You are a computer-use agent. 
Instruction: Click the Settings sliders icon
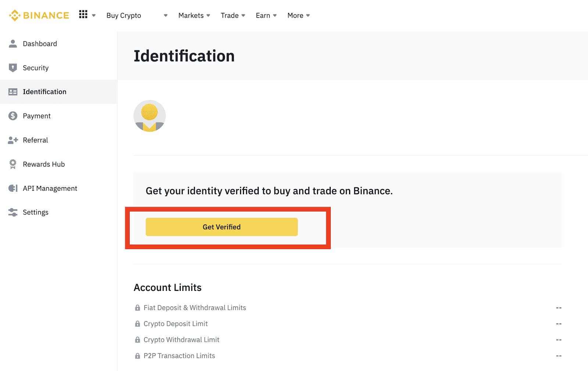pos(13,212)
